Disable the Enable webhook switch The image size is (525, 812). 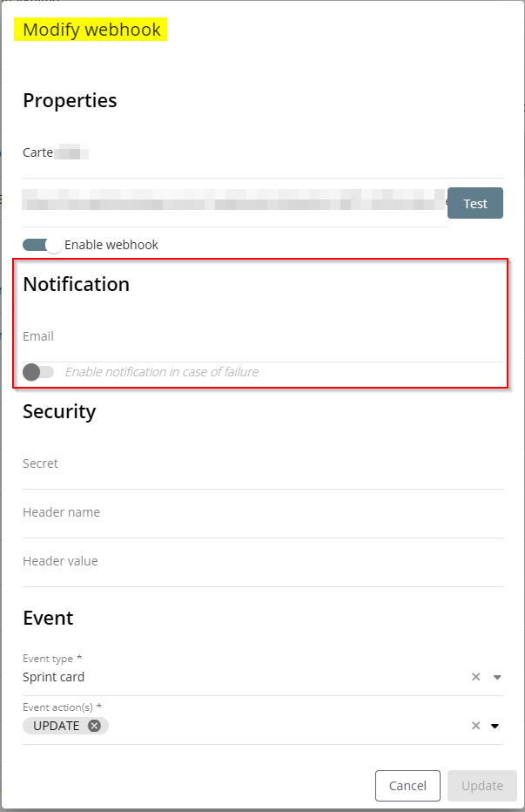(x=42, y=245)
